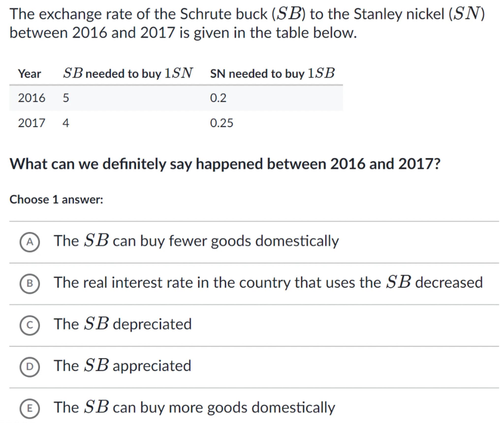Click the answer text 'can buy fewer goods domestically'
This screenshot has width=504, height=423.
tap(225, 241)
